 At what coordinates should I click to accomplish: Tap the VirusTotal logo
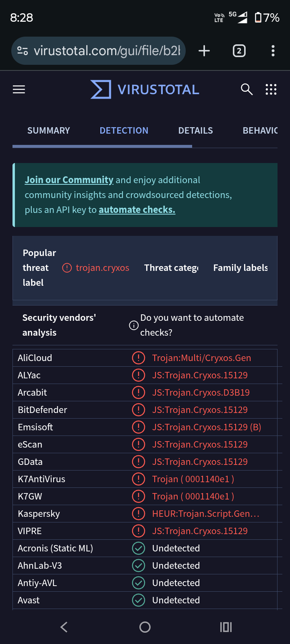(145, 89)
